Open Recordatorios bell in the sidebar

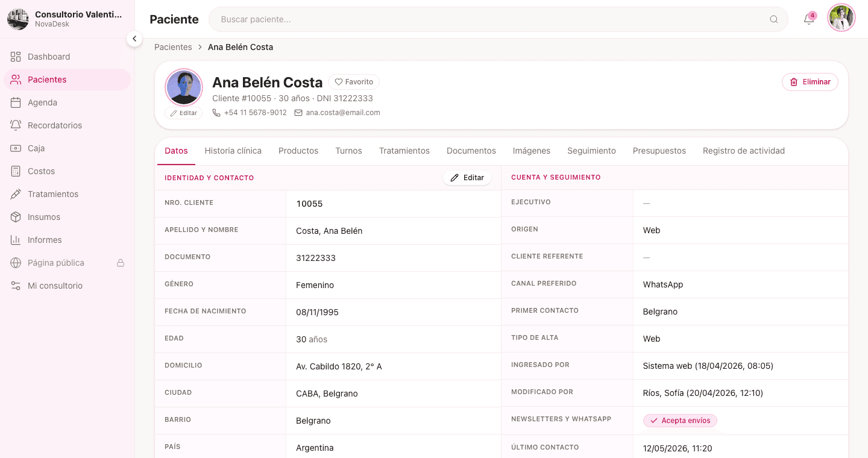click(x=16, y=125)
